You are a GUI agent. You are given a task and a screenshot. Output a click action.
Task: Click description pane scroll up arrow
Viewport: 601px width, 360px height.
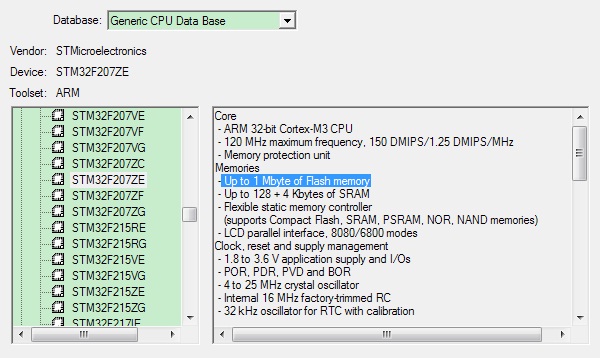(580, 117)
